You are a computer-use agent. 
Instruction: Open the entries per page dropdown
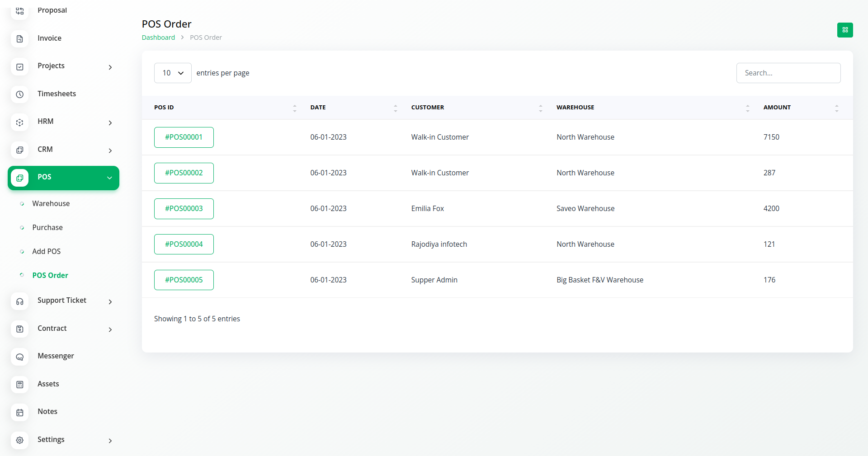coord(173,73)
